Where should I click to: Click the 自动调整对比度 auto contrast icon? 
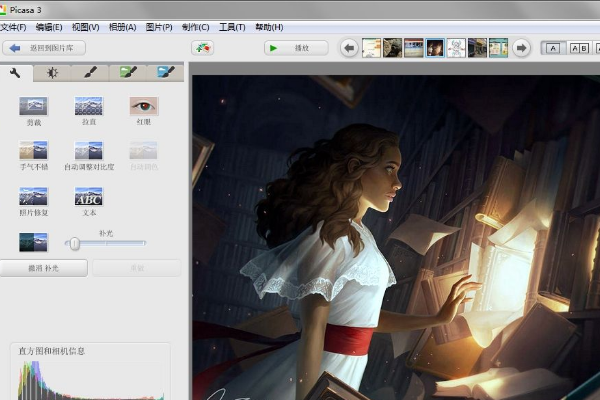[x=88, y=150]
